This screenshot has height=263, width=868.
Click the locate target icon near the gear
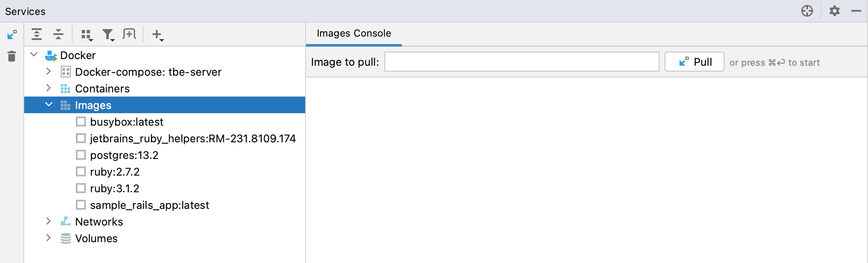807,11
